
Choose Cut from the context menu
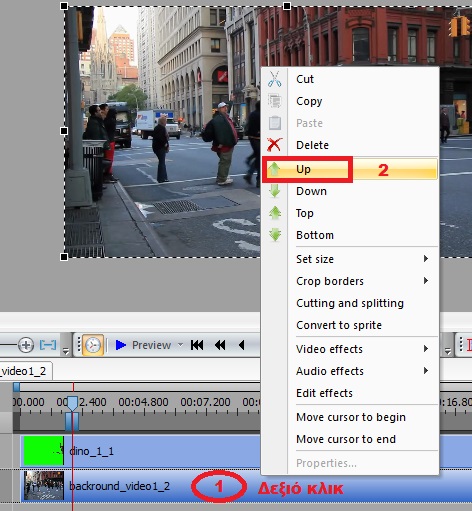point(350,79)
